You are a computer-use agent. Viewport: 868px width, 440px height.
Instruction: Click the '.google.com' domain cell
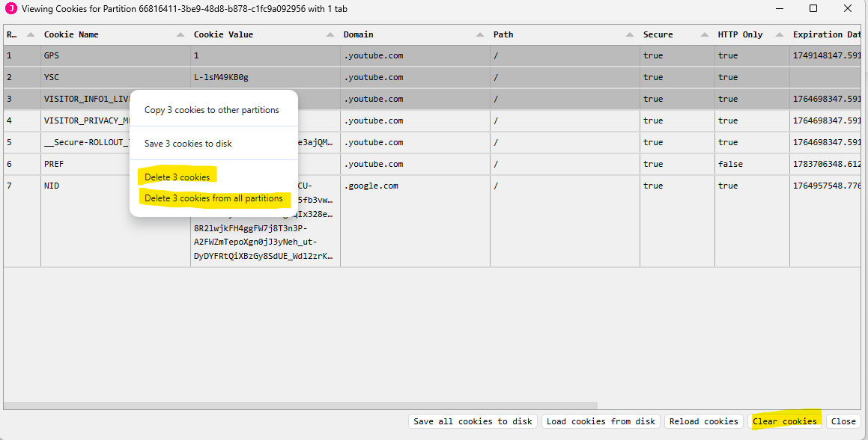[x=415, y=221]
